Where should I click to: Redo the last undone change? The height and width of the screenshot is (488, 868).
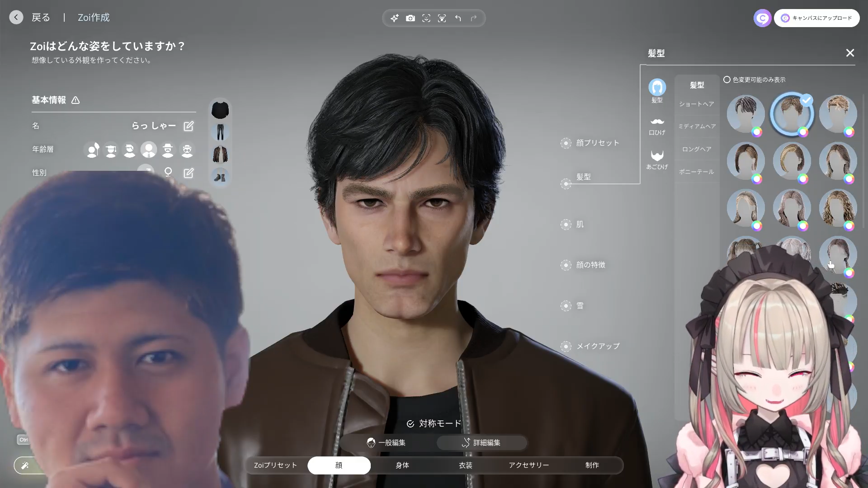[474, 18]
